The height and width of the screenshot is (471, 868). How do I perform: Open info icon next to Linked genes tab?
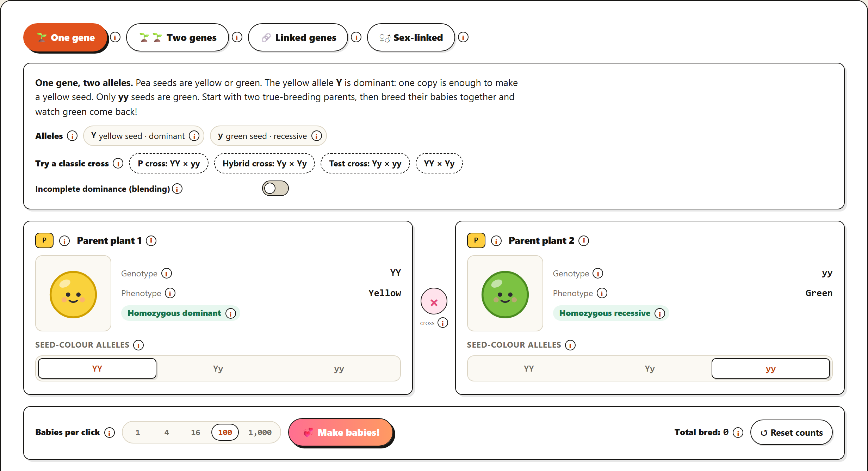click(356, 37)
